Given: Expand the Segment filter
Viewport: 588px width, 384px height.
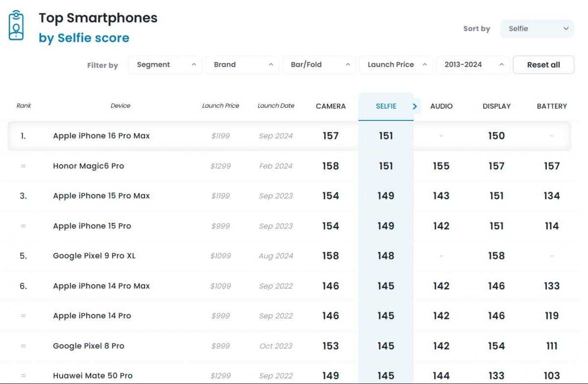Looking at the screenshot, I should click(x=165, y=65).
